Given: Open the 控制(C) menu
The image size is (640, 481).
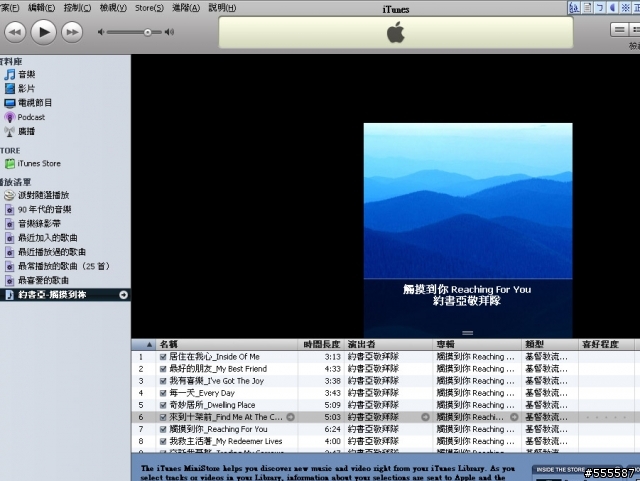Looking at the screenshot, I should point(77,8).
